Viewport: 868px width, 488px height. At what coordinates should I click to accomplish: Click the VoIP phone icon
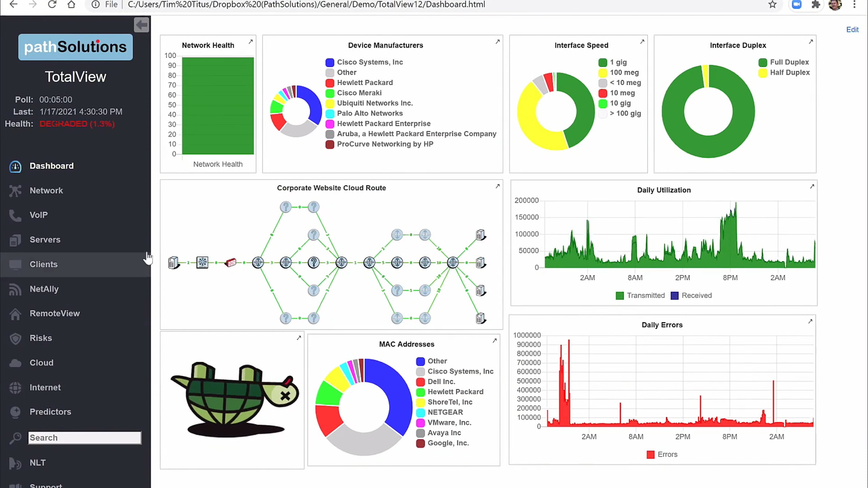(x=15, y=215)
